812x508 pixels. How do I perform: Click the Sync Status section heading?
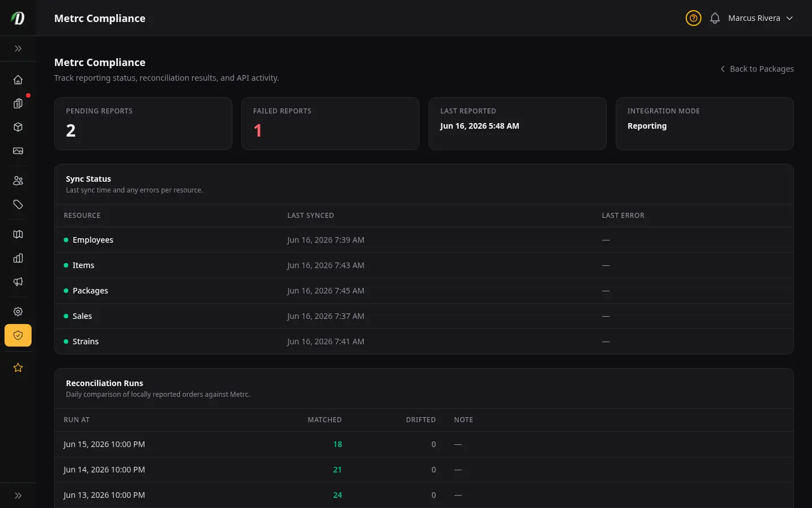tap(89, 179)
